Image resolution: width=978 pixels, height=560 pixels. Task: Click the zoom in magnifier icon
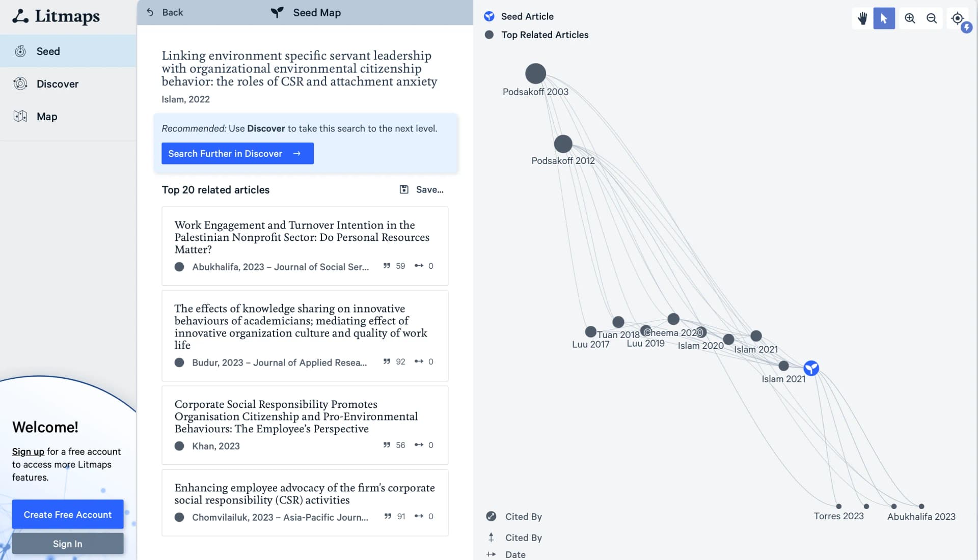[910, 18]
